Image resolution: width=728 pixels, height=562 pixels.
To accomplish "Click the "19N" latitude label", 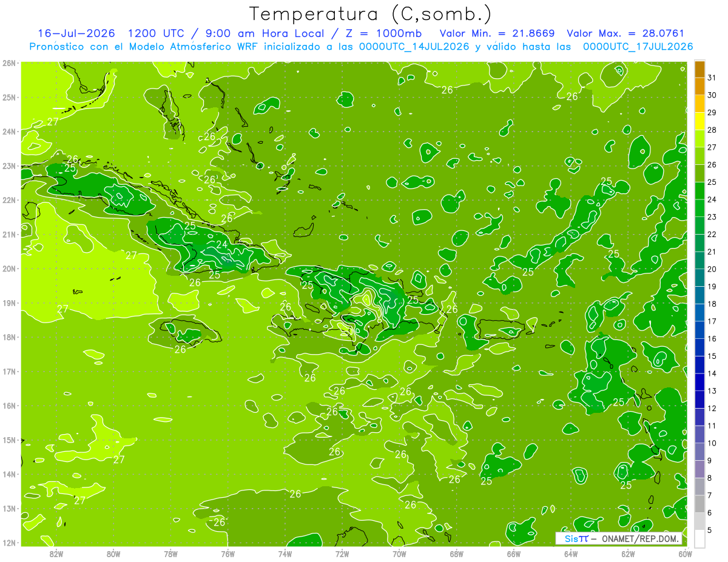I will [x=8, y=303].
